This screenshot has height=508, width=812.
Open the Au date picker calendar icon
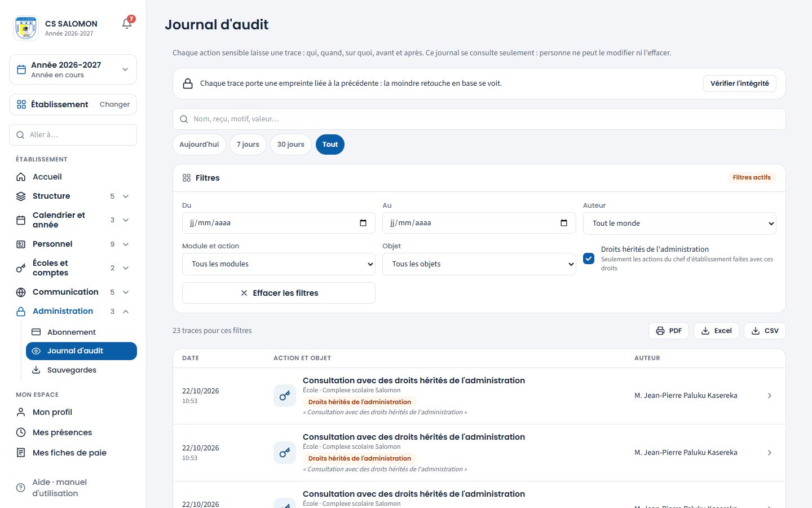coord(564,223)
